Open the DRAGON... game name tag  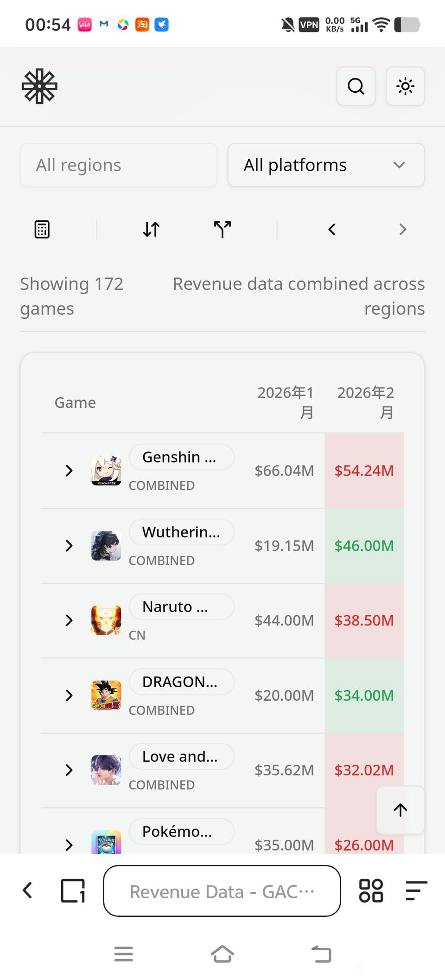(x=181, y=682)
